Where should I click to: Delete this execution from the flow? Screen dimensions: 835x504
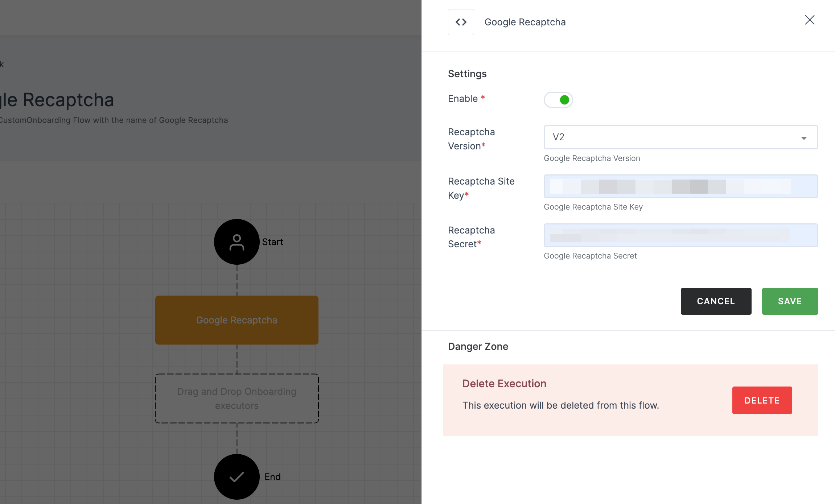pyautogui.click(x=762, y=400)
